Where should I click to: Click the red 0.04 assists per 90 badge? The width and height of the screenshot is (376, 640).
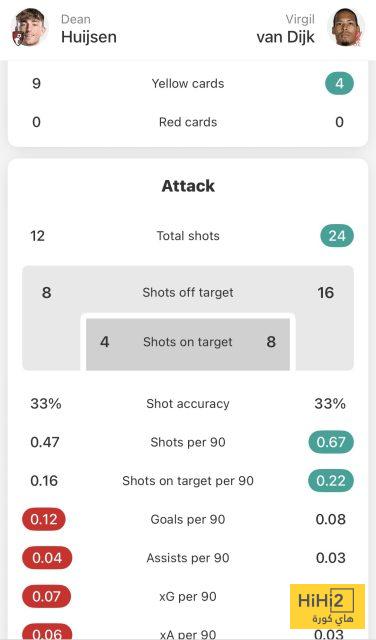click(x=47, y=558)
